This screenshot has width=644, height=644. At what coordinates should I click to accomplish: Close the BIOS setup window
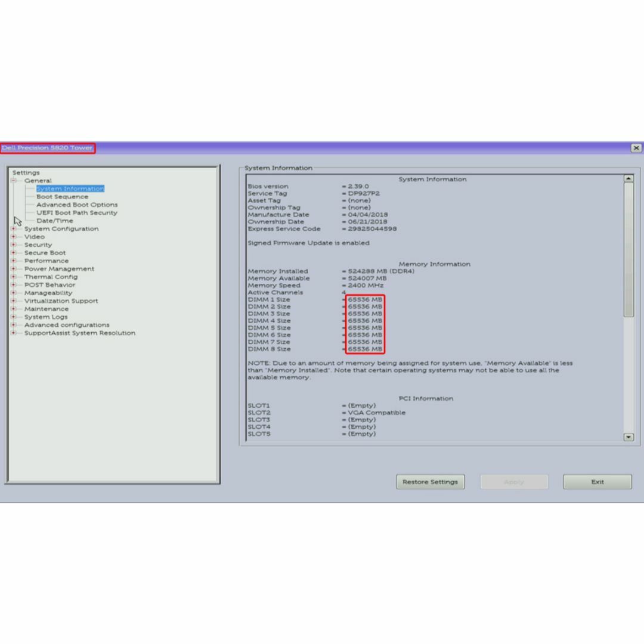[636, 148]
